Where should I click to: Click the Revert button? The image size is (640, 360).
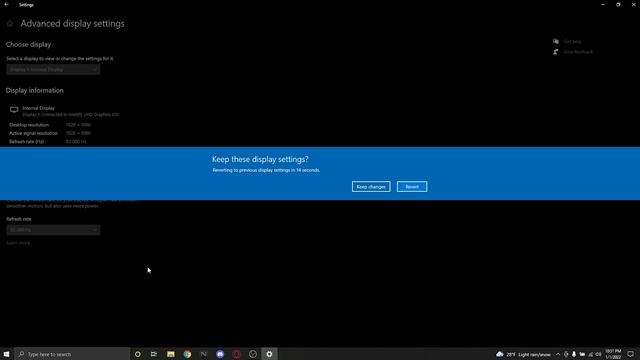[x=412, y=187]
